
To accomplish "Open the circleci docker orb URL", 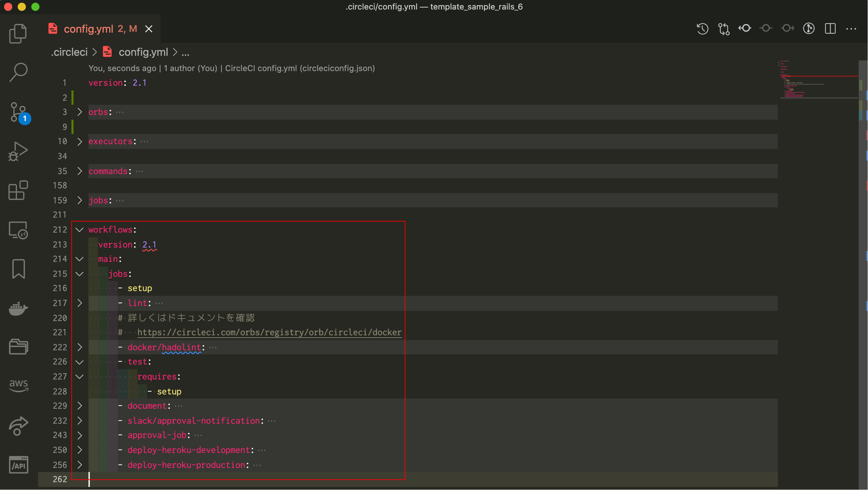I will pyautogui.click(x=269, y=332).
